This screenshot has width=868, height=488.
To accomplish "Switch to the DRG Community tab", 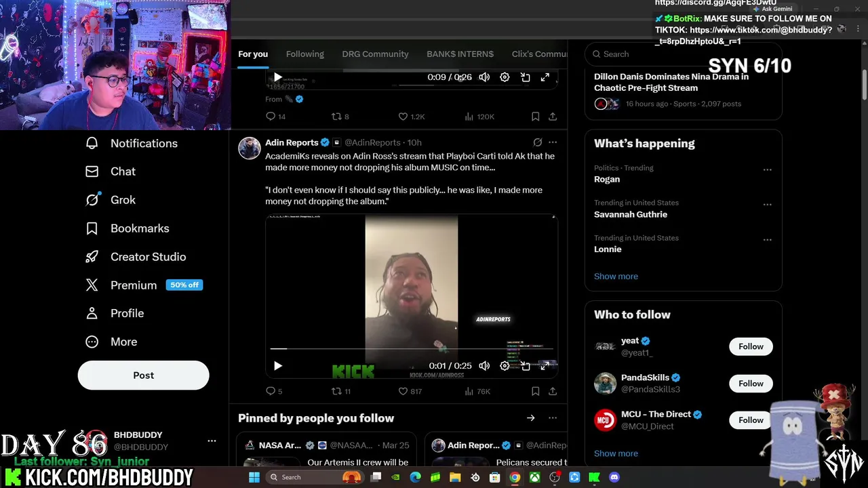I will coord(375,54).
